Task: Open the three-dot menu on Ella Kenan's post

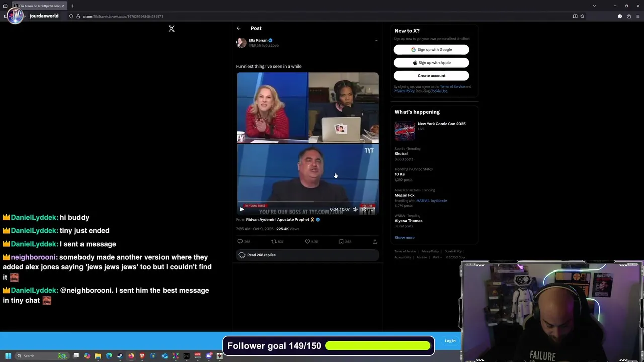Action: click(376, 40)
